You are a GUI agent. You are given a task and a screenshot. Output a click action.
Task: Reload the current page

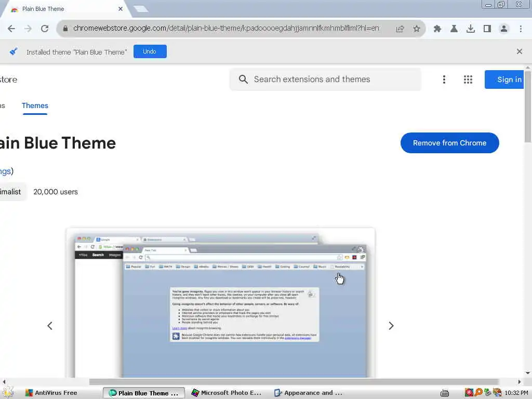(45, 29)
